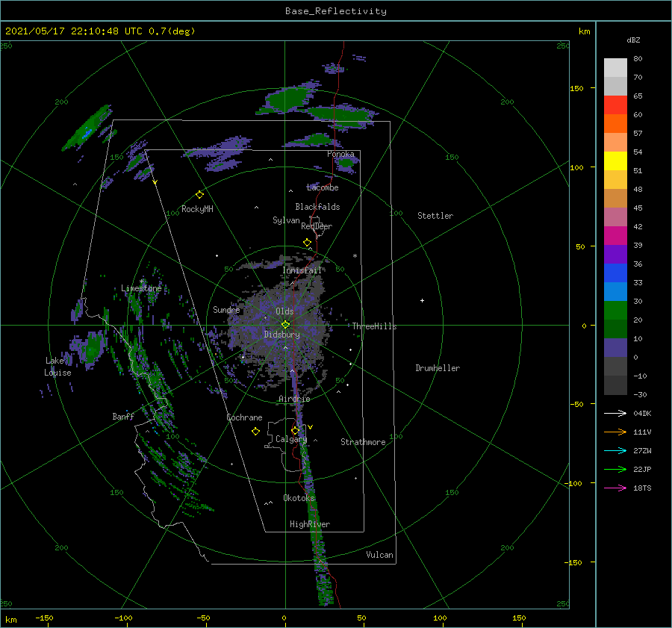Viewport: 672px width, 628px height.
Task: Select the blue 36 dBZ color swatch
Action: click(x=615, y=273)
